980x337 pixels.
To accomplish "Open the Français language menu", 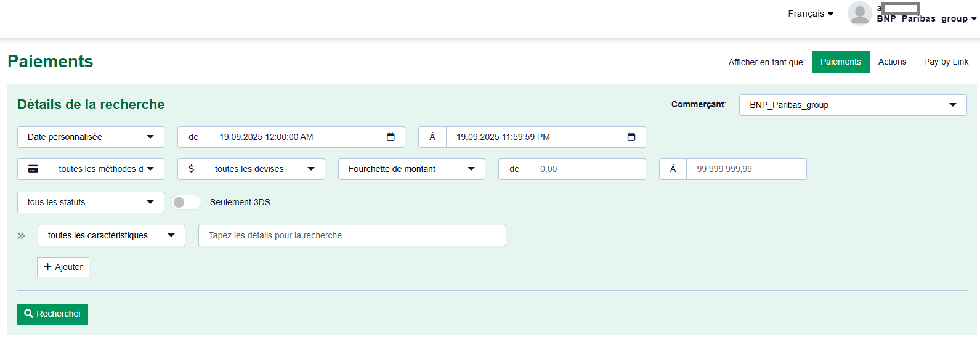I will tap(810, 14).
